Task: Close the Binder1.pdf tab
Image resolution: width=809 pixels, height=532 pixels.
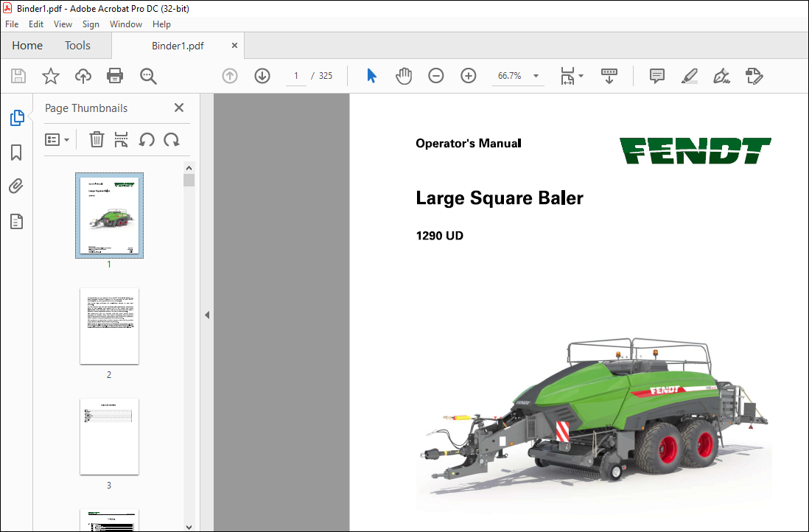Action: click(234, 46)
